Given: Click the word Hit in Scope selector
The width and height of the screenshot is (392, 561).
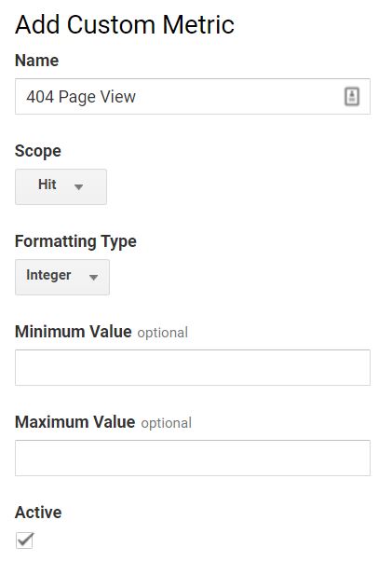Looking at the screenshot, I should [x=47, y=185].
